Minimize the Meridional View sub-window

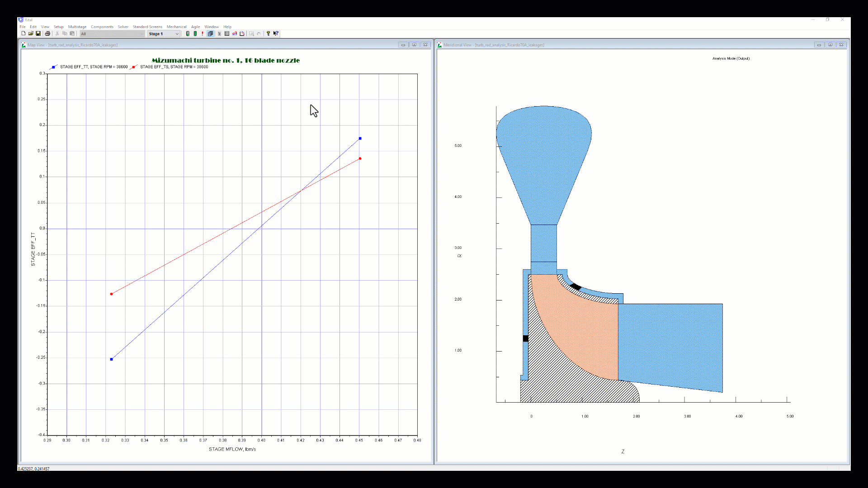pyautogui.click(x=819, y=45)
